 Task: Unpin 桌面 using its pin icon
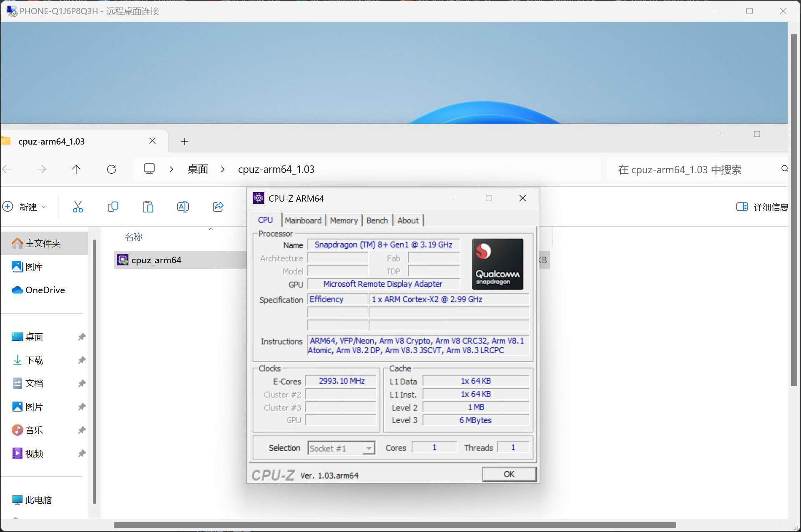(x=82, y=337)
